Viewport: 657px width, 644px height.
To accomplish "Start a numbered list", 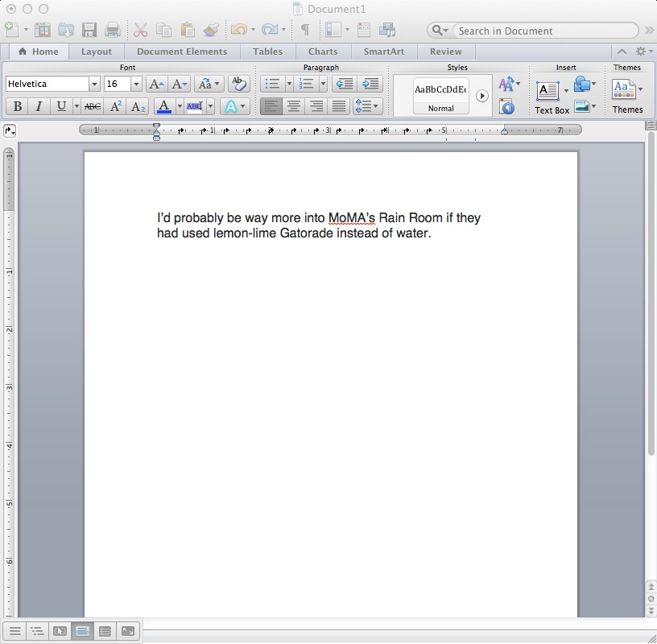I will 306,84.
